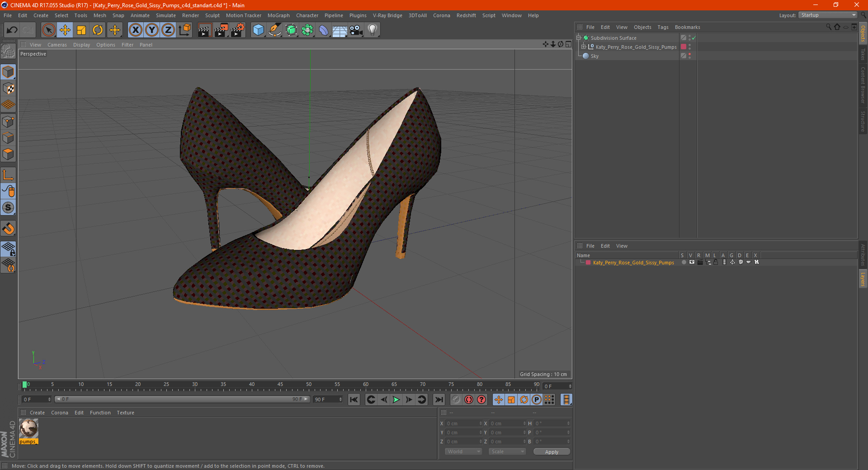This screenshot has height=470, width=868.
Task: Add a Light object
Action: [x=373, y=30]
